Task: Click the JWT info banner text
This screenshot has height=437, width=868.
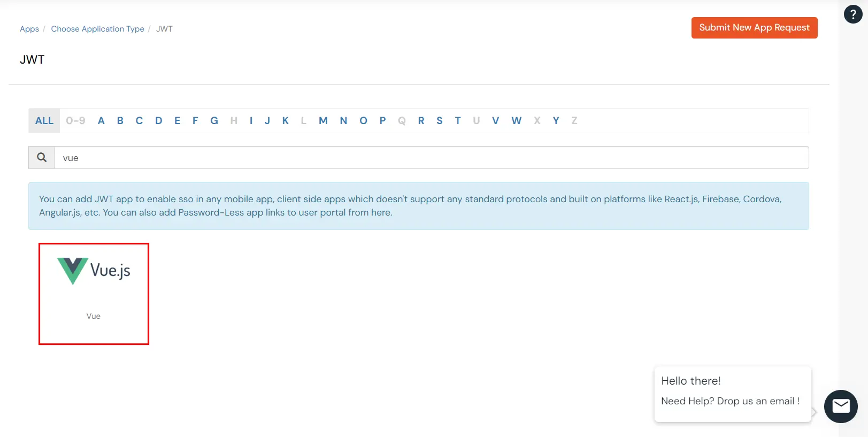Action: pos(411,206)
